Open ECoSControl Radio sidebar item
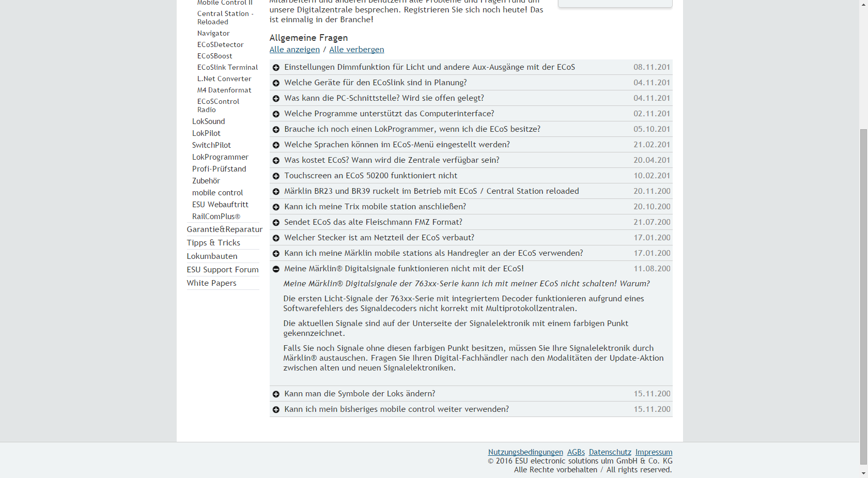This screenshot has height=478, width=868. (x=218, y=105)
